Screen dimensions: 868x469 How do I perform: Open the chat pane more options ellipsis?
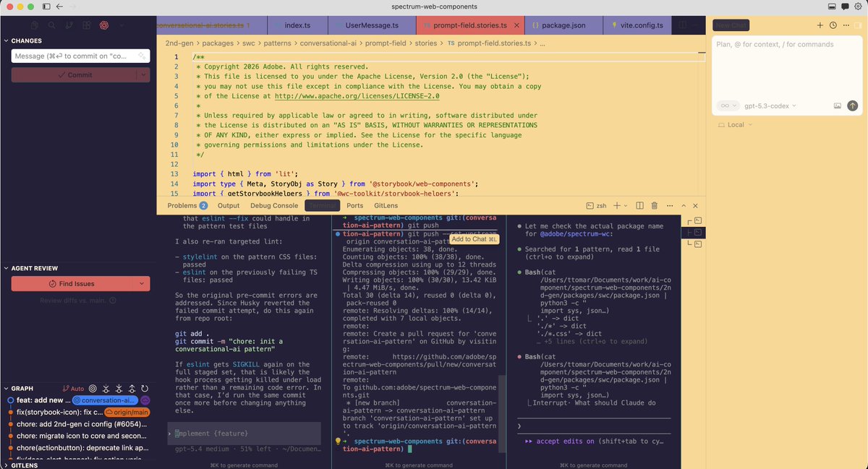point(846,25)
